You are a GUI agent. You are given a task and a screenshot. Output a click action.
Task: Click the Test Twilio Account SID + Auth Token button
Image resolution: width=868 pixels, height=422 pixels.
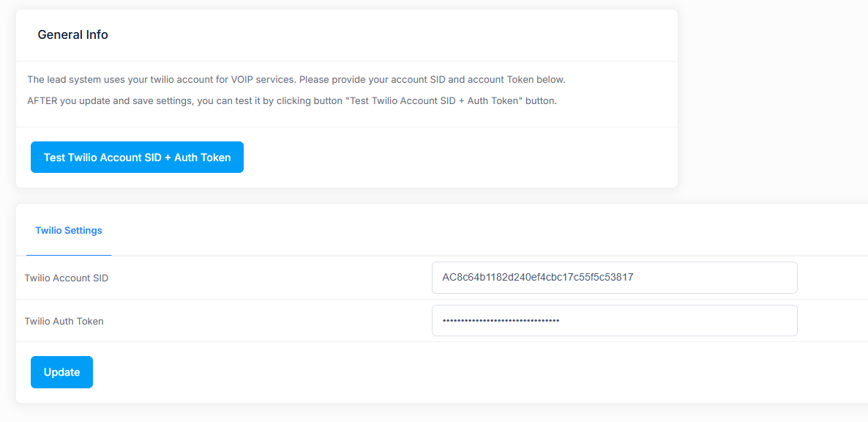point(137,158)
